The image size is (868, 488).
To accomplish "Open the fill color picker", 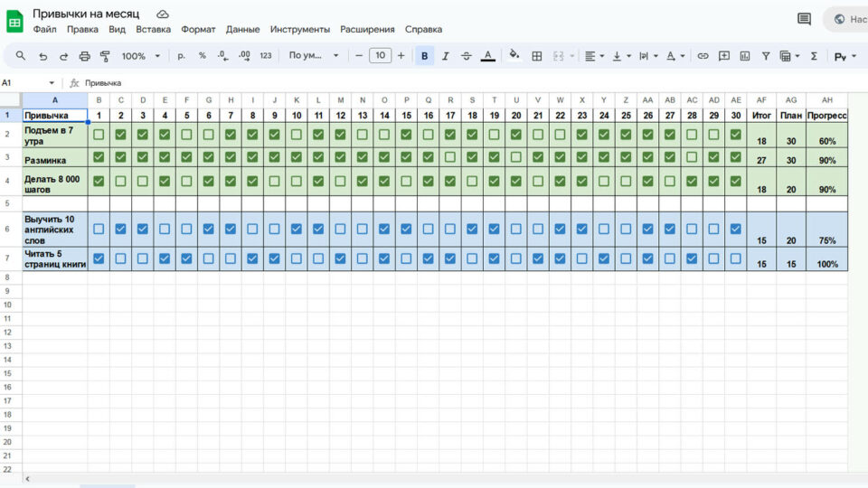I will pos(514,56).
